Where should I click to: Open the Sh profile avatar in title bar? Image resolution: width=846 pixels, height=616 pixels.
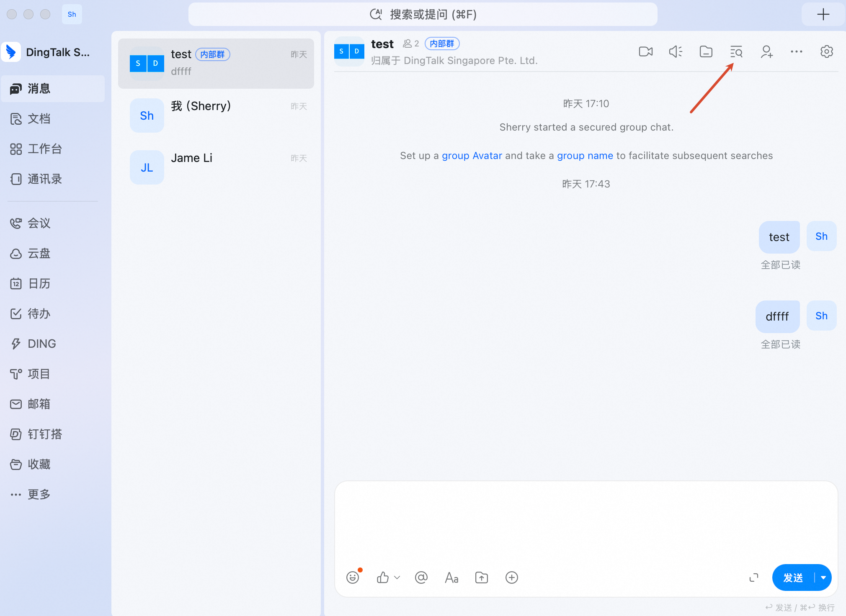[72, 14]
